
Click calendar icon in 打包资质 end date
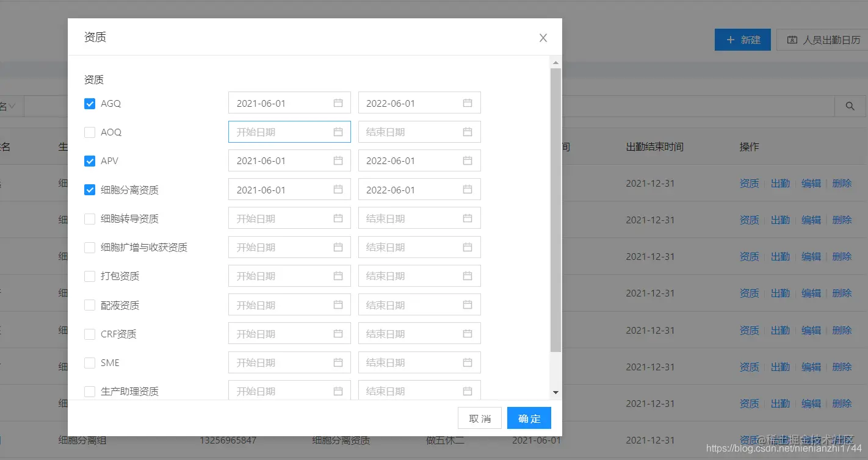point(468,276)
